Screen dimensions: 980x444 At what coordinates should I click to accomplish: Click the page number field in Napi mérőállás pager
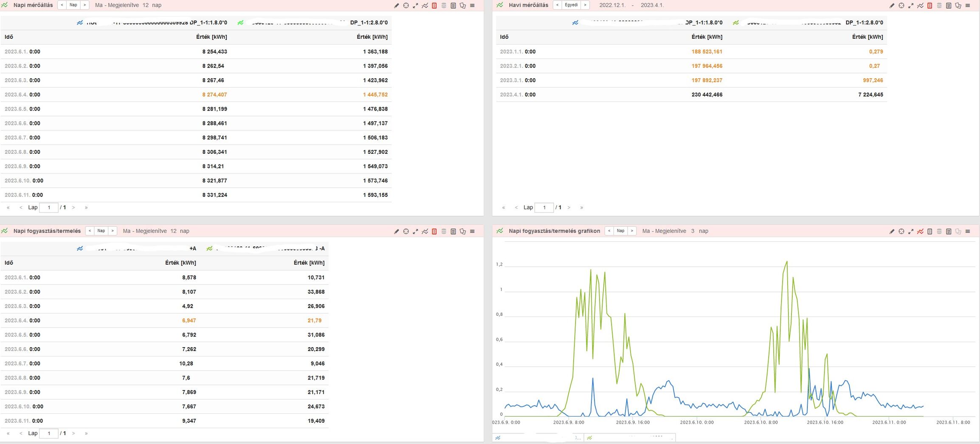click(x=49, y=208)
